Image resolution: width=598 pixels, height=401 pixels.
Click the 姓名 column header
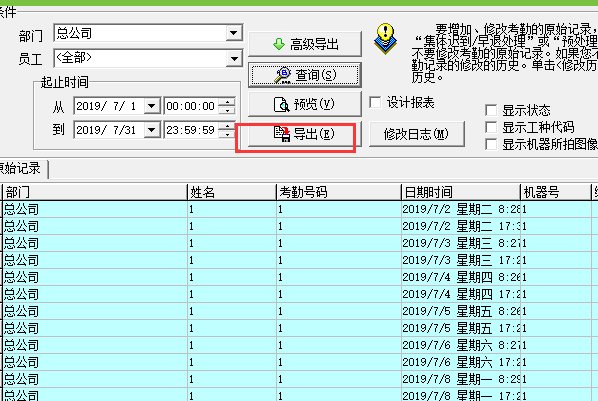click(x=231, y=192)
